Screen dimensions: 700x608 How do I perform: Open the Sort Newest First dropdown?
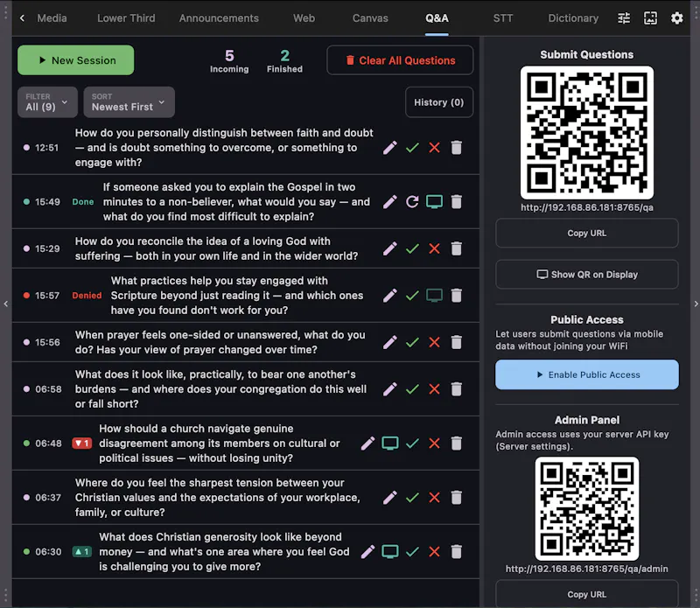[x=129, y=102]
